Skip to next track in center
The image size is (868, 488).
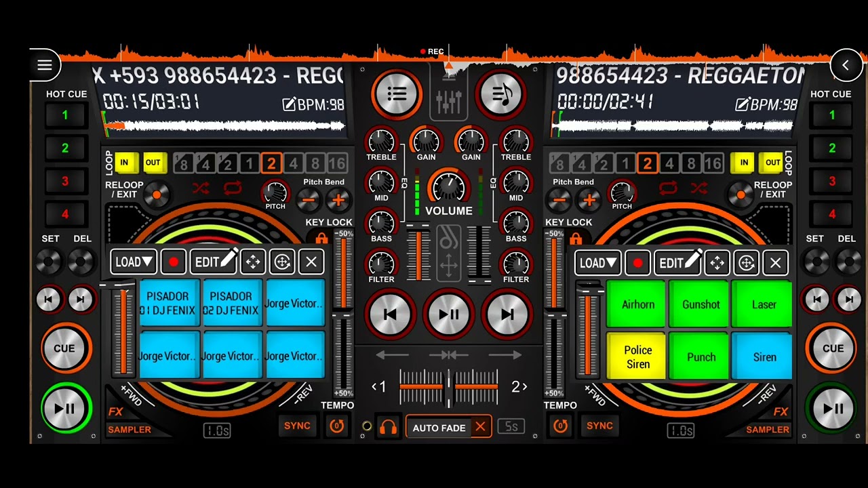pyautogui.click(x=507, y=314)
